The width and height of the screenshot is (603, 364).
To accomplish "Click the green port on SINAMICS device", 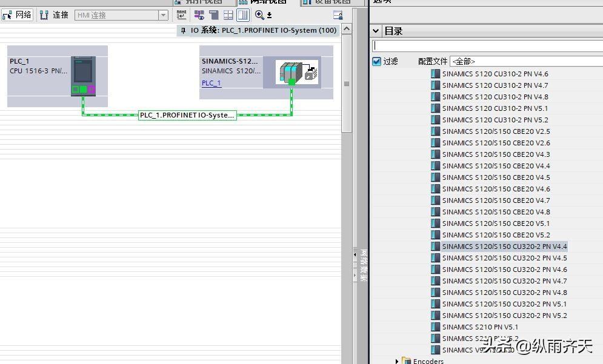I will pyautogui.click(x=292, y=82).
